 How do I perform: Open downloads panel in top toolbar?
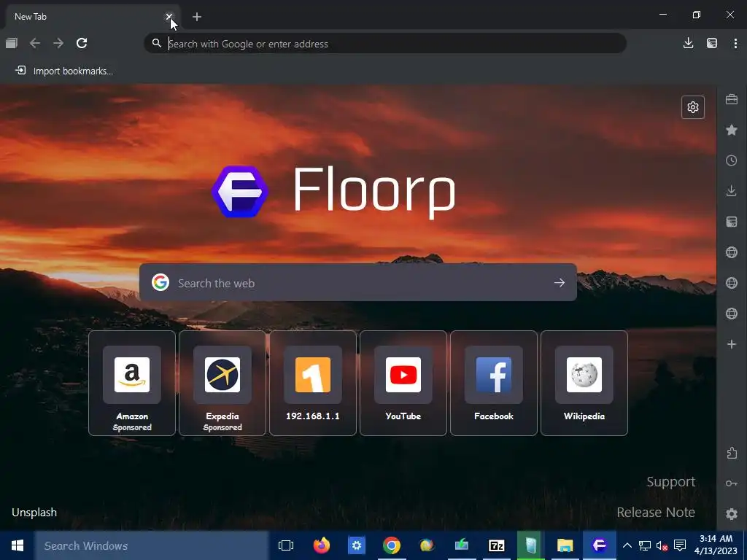688,43
